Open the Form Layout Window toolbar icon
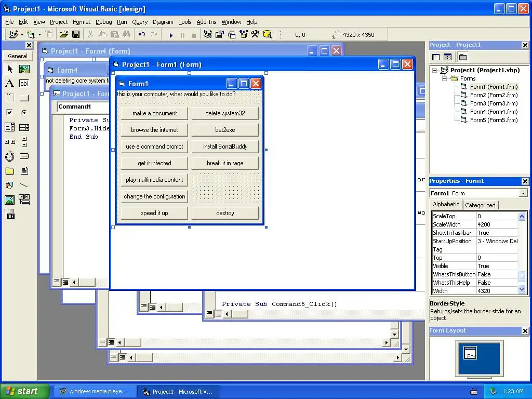 click(232, 34)
